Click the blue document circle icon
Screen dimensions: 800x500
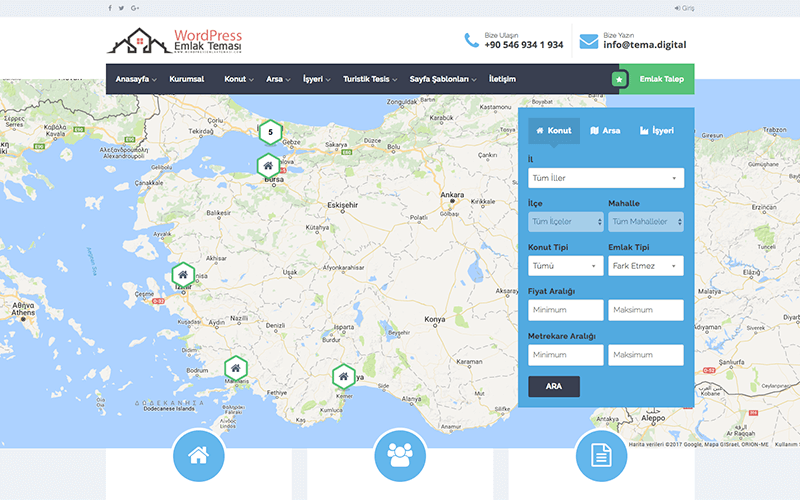pos(600,457)
